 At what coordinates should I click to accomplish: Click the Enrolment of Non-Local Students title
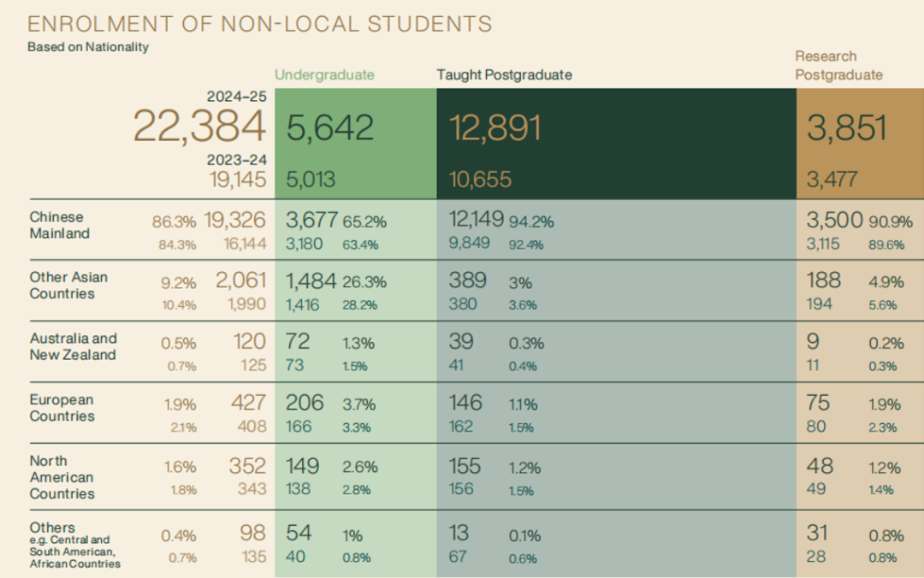259,23
